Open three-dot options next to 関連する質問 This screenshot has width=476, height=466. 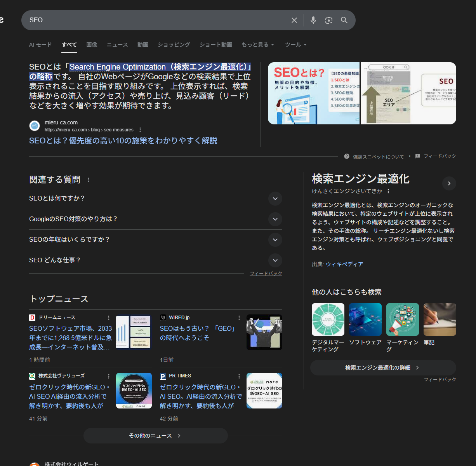(x=89, y=180)
